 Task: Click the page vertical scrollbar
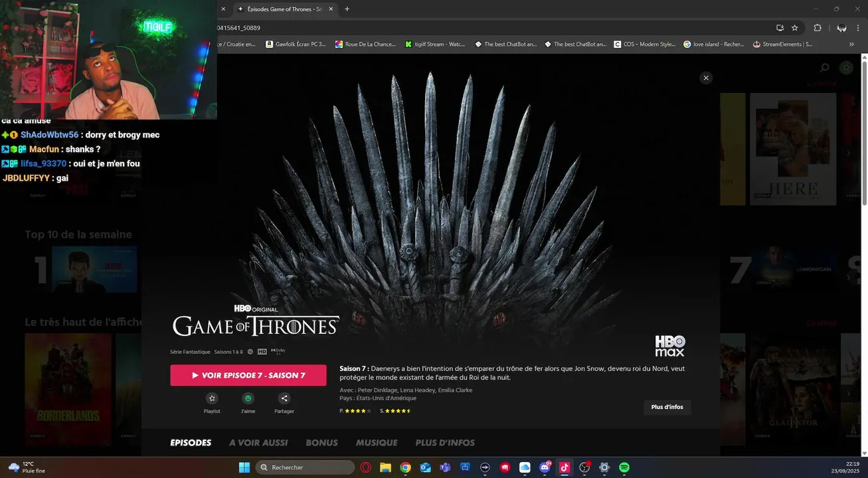click(x=865, y=133)
